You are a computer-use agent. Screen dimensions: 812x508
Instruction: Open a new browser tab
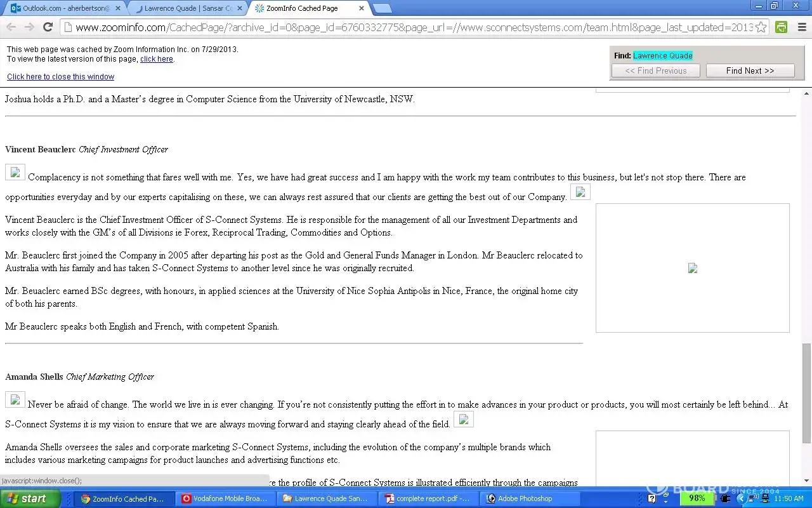pos(382,9)
